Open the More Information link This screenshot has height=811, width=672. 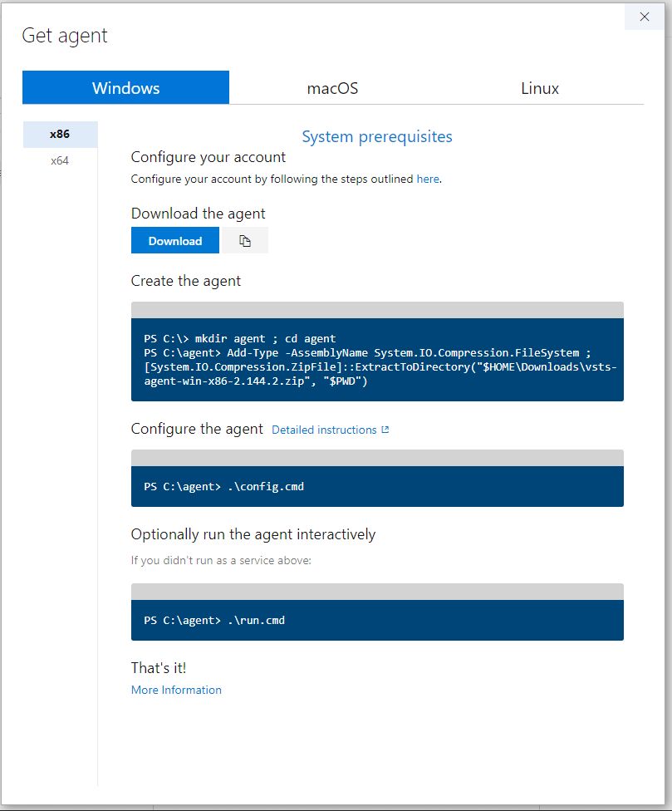176,690
